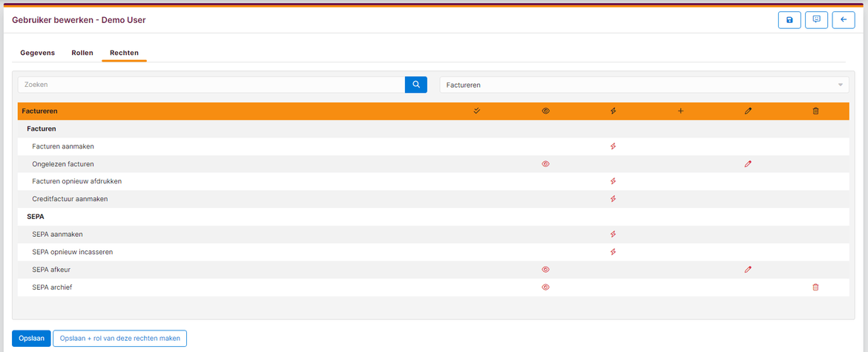Toggle execute right for Facturen aanmaken

tap(613, 146)
